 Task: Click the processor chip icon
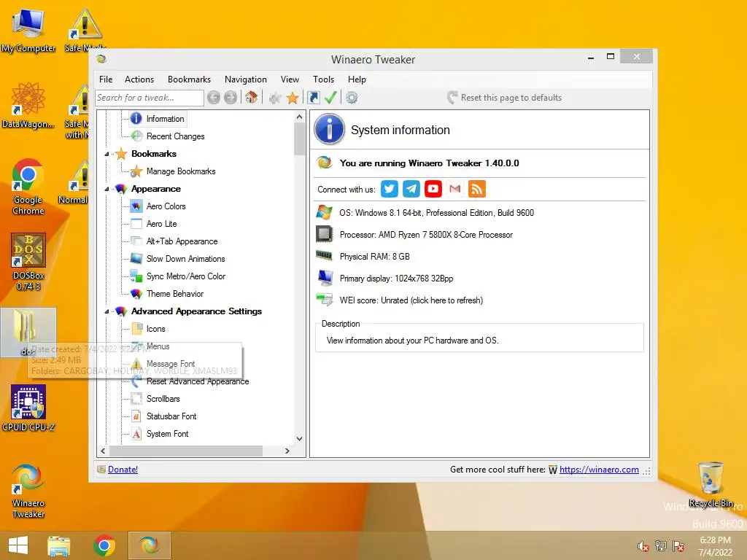[x=325, y=234]
